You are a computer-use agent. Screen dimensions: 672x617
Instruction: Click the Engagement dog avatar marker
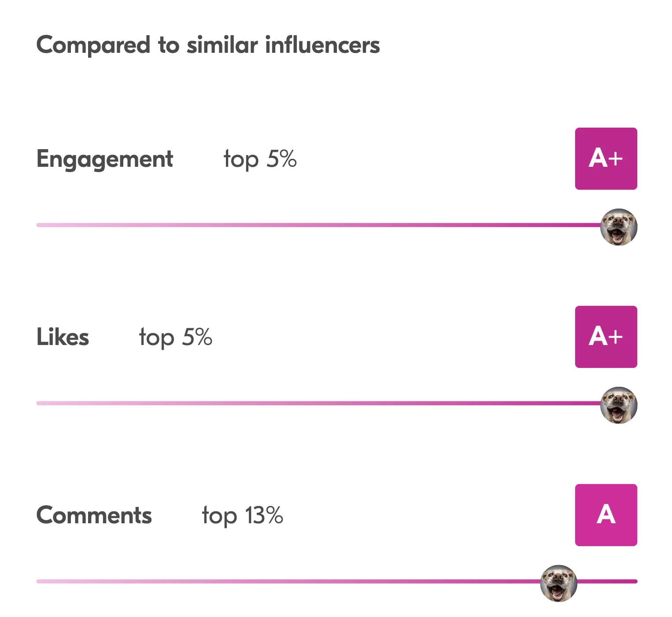click(x=619, y=227)
